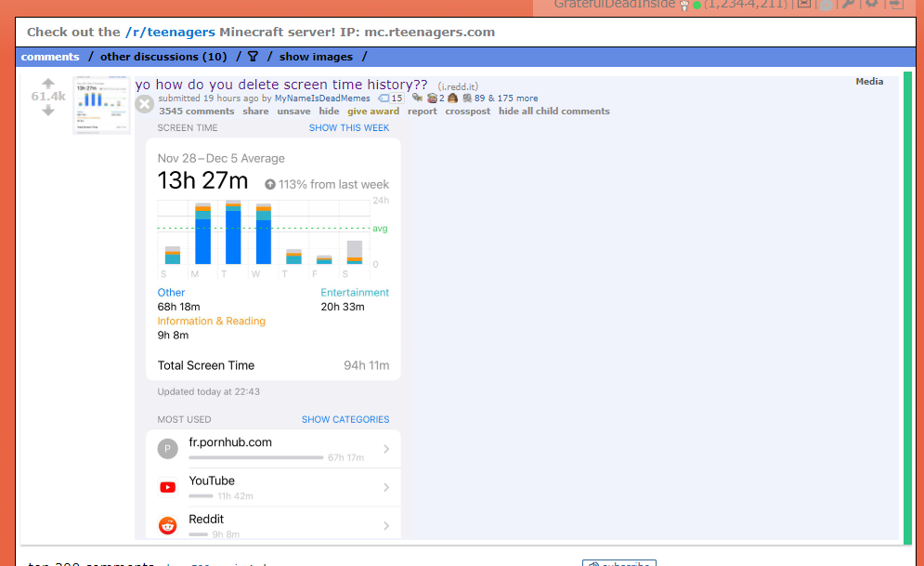Open the 3545 comments link

pyautogui.click(x=196, y=112)
